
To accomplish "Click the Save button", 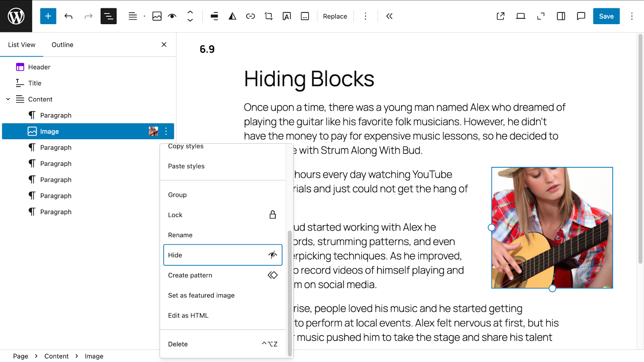I will [x=606, y=16].
